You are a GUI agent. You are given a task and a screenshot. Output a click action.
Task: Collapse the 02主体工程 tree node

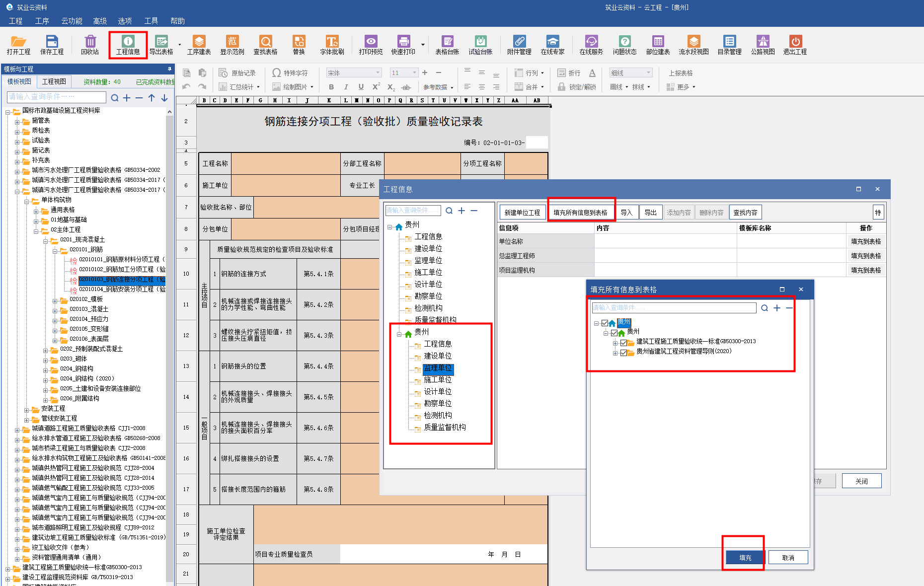pos(36,231)
